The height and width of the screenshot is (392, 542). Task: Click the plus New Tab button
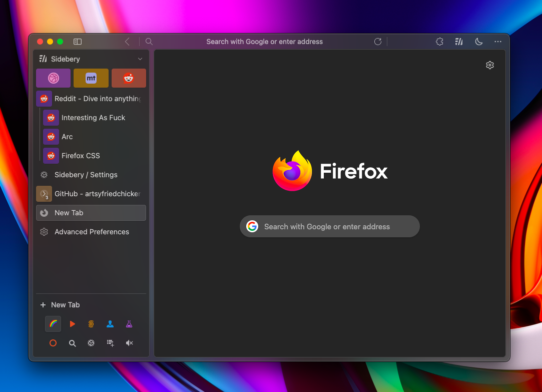60,305
